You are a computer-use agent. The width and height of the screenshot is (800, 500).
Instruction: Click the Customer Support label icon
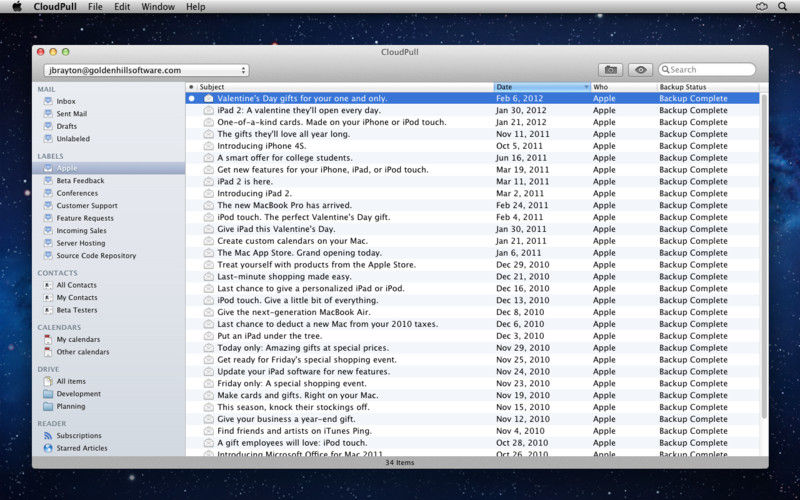pos(48,205)
